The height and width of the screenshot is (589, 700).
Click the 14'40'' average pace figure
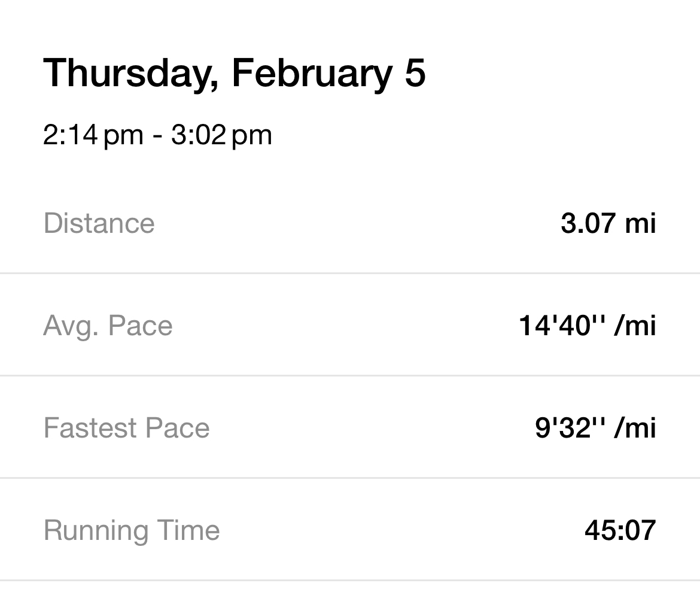pyautogui.click(x=562, y=326)
